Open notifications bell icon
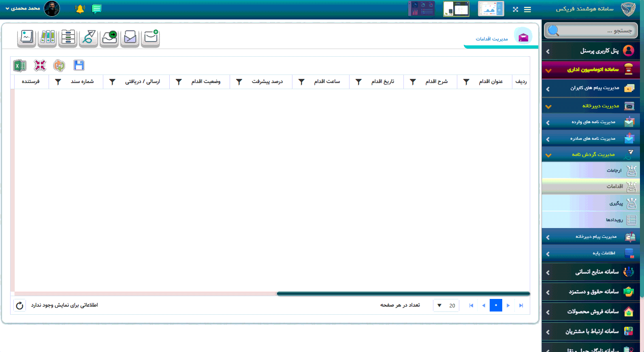 point(80,9)
